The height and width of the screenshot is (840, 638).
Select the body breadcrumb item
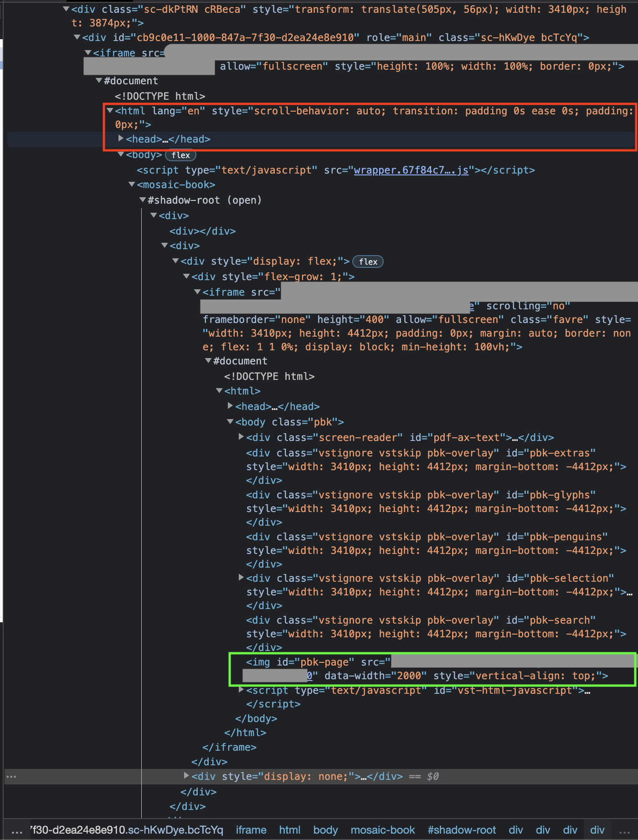pos(325,830)
